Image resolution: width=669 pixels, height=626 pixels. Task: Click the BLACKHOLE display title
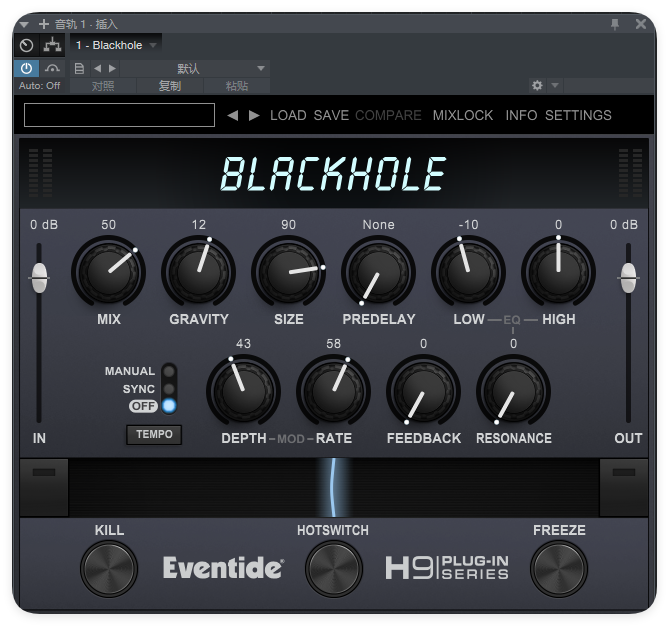tap(333, 173)
